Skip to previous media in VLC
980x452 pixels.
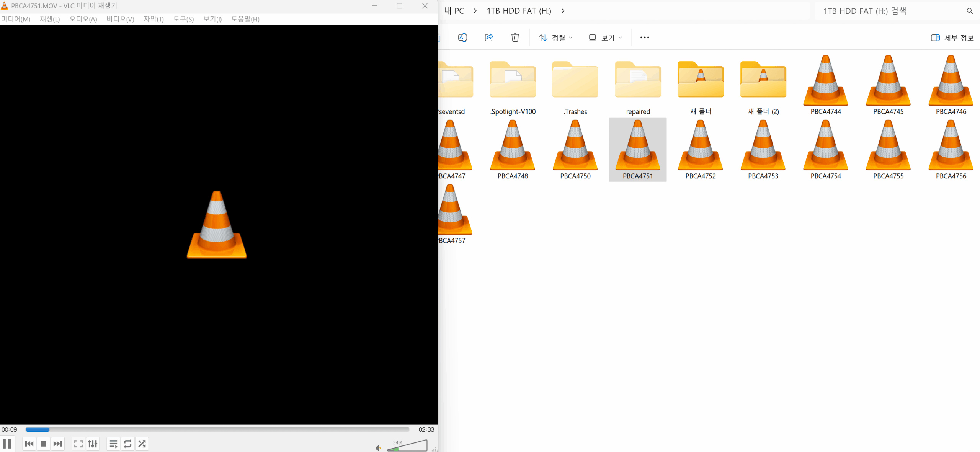(x=29, y=444)
